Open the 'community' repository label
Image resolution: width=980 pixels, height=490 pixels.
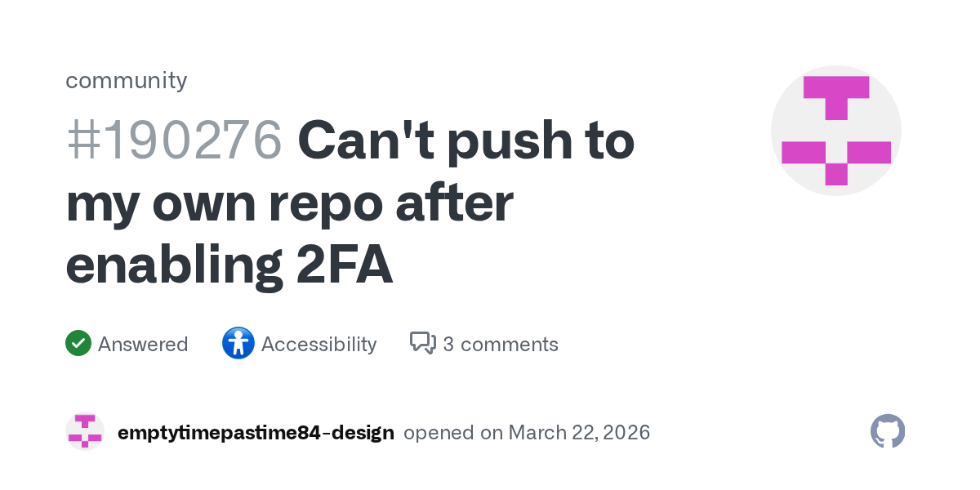pyautogui.click(x=126, y=80)
